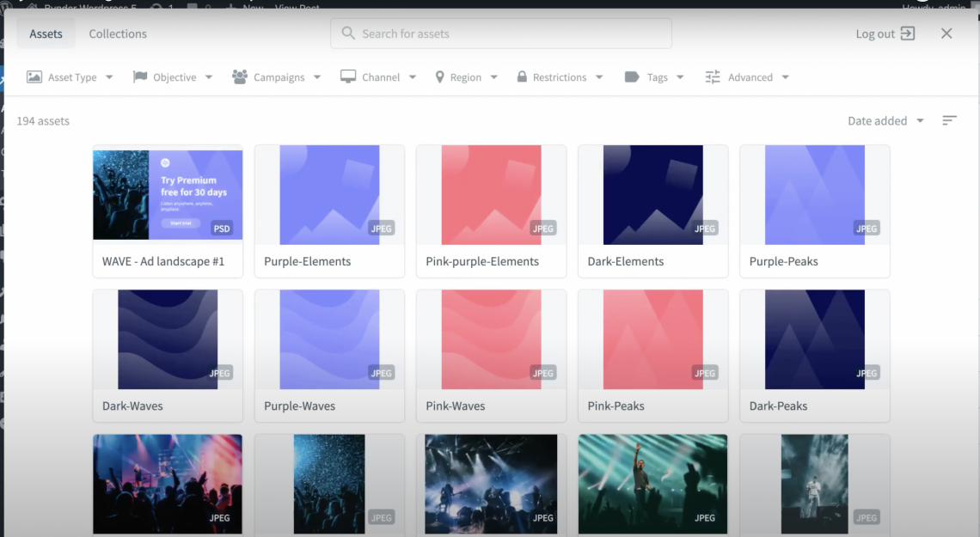The height and width of the screenshot is (537, 980).
Task: Click inside the asset search field
Action: click(x=501, y=33)
